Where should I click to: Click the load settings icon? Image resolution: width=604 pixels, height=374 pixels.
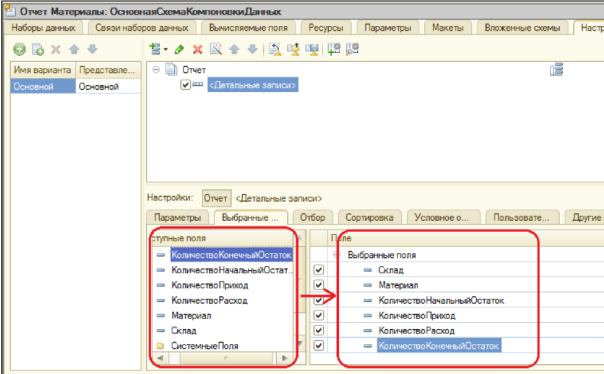294,49
